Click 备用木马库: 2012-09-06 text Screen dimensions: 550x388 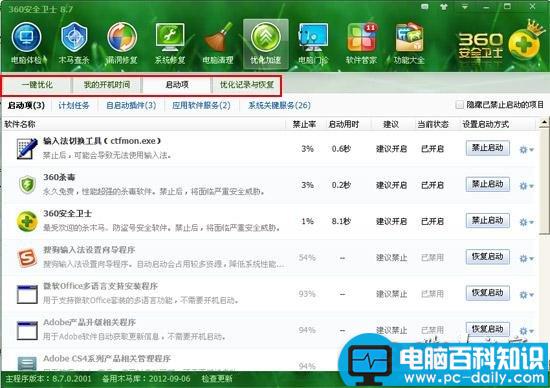(146, 379)
